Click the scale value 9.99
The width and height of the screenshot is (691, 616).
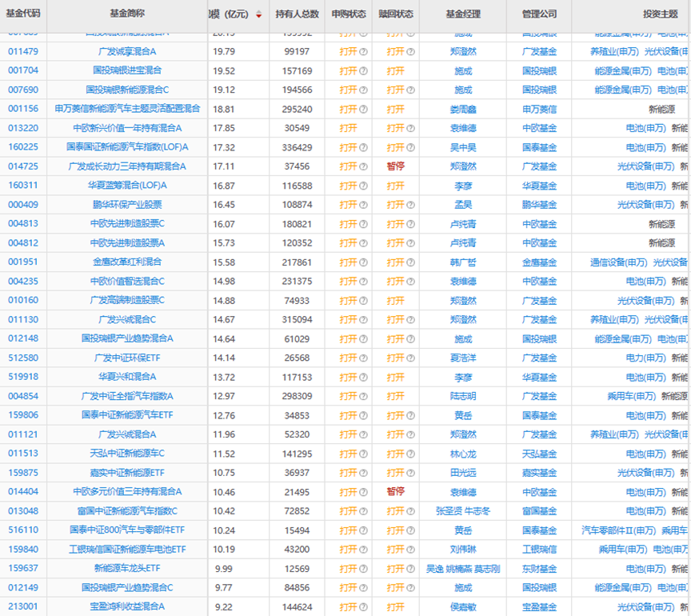click(x=224, y=569)
